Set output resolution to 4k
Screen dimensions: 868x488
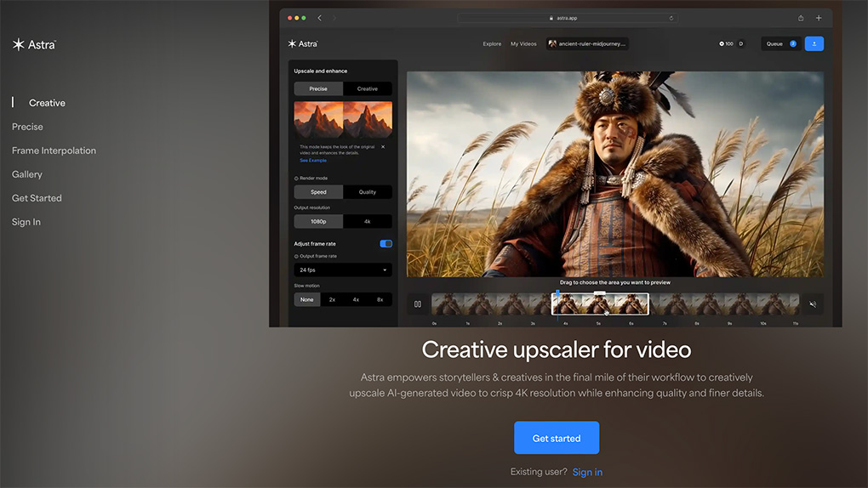pyautogui.click(x=368, y=221)
